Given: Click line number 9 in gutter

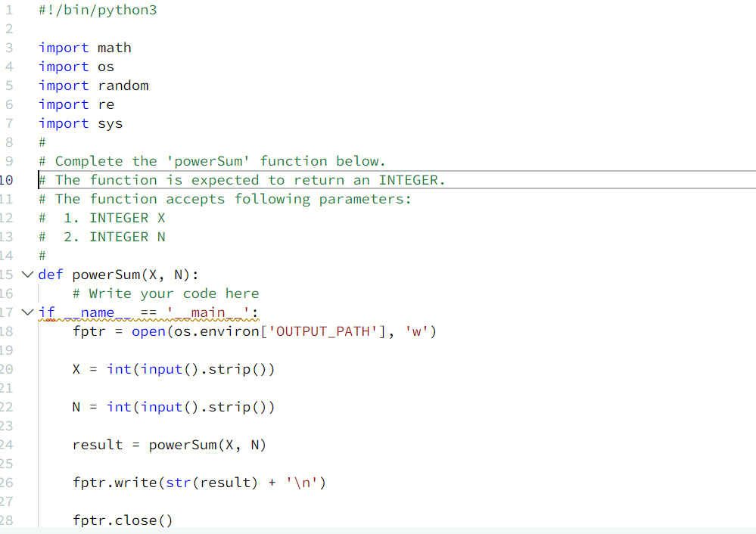Looking at the screenshot, I should coord(9,161).
